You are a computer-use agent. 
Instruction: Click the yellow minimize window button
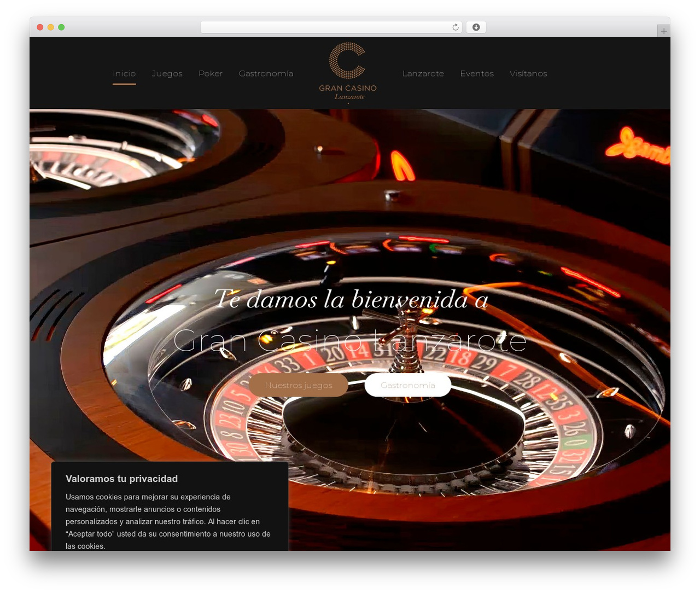[51, 27]
